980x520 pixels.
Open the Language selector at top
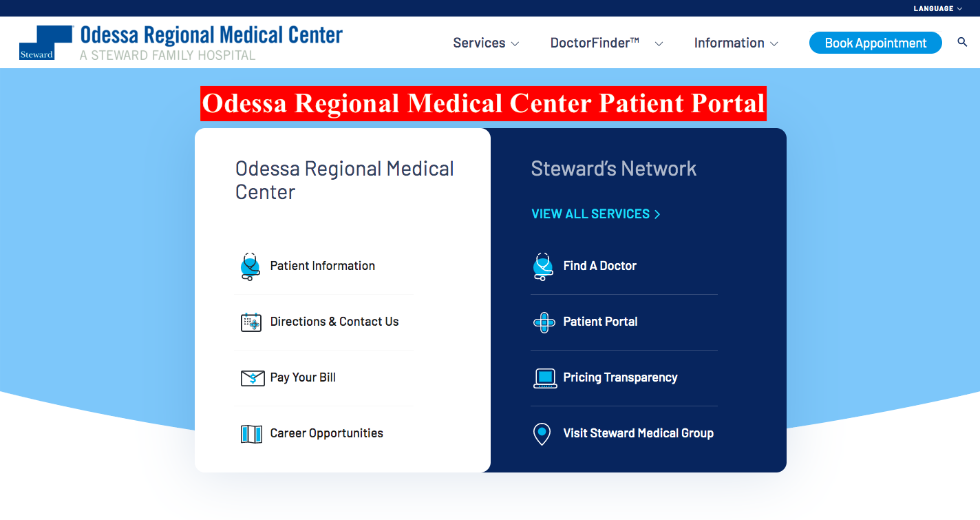coord(937,8)
